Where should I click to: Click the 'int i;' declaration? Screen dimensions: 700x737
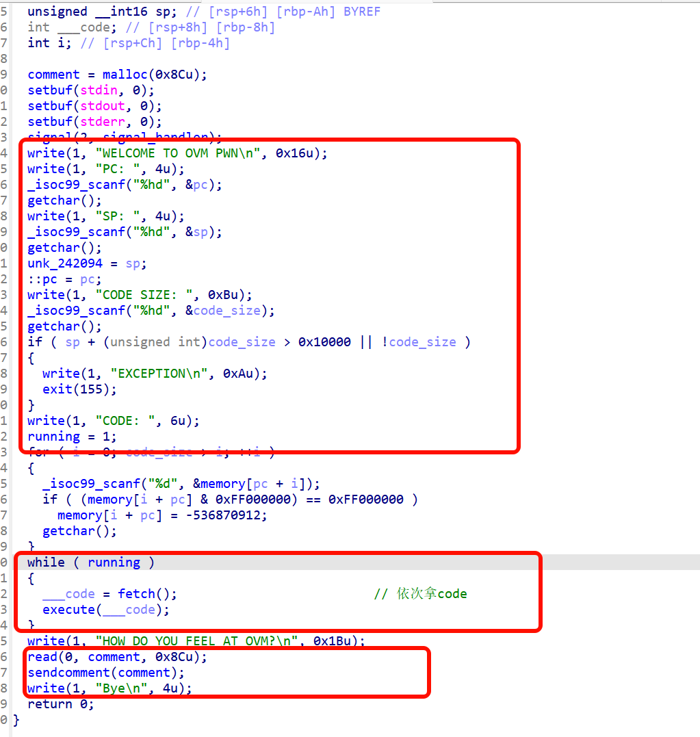(49, 43)
